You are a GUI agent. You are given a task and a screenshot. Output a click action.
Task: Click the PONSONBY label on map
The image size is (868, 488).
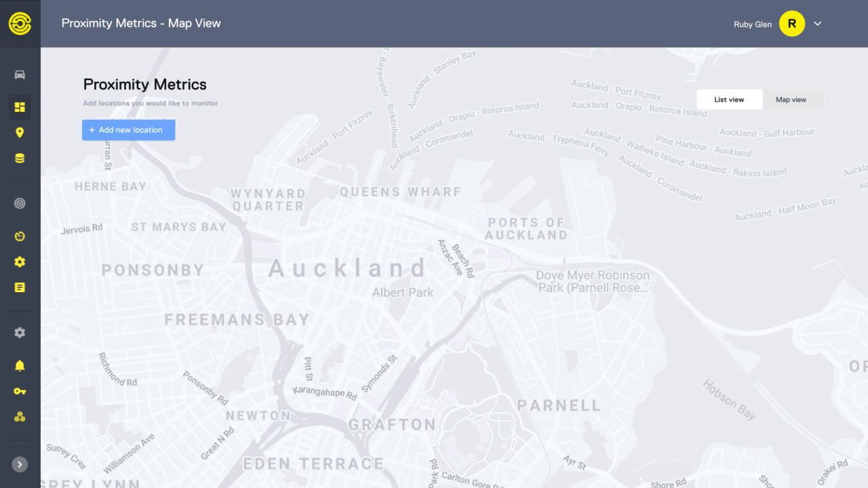(x=153, y=270)
